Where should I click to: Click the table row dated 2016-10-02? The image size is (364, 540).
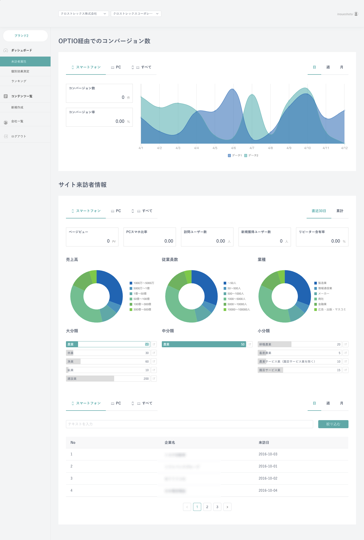(x=207, y=478)
